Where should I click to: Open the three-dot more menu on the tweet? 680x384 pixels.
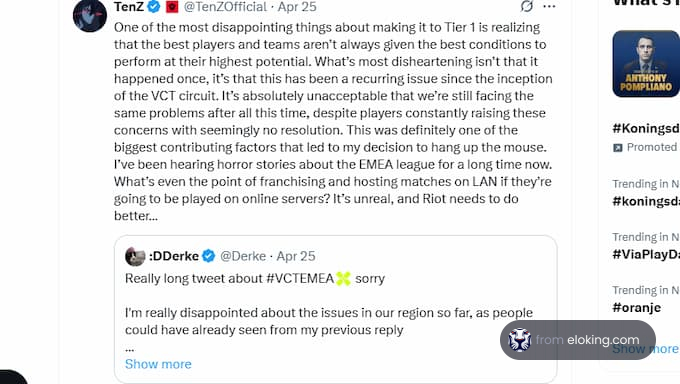pos(549,7)
